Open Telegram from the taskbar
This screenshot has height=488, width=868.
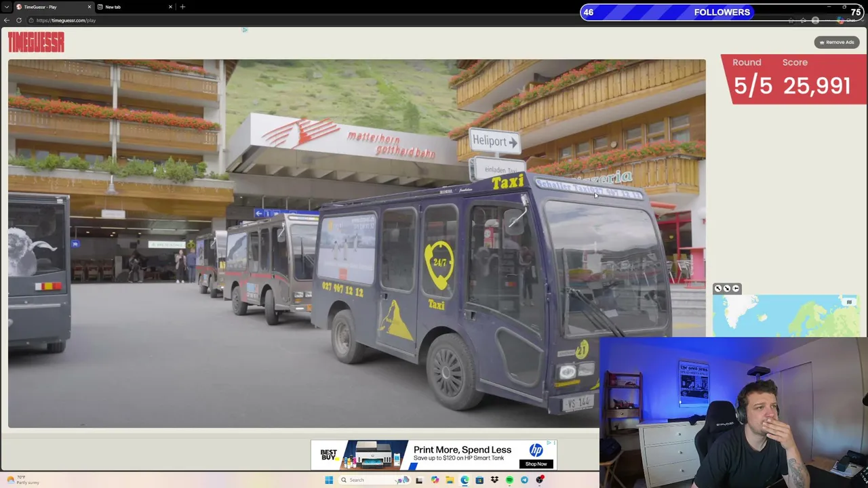[x=524, y=480]
